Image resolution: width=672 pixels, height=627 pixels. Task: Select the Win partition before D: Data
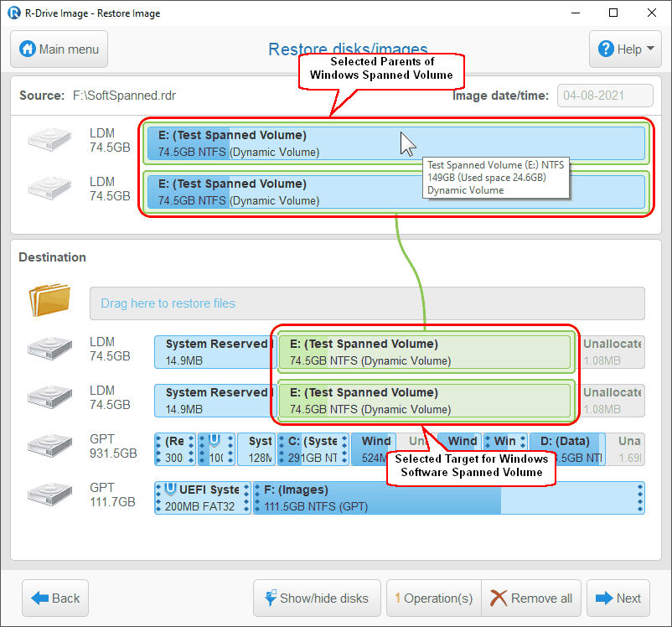click(x=505, y=442)
